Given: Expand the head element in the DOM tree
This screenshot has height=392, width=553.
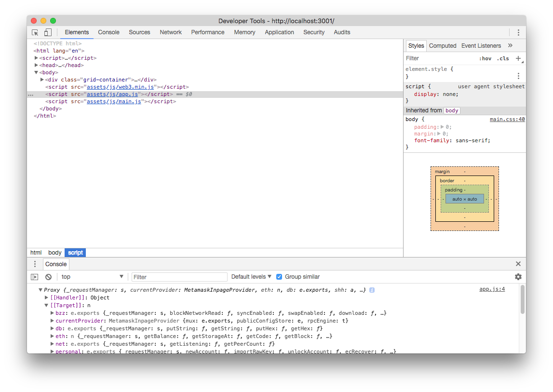Looking at the screenshot, I should pyautogui.click(x=36, y=65).
